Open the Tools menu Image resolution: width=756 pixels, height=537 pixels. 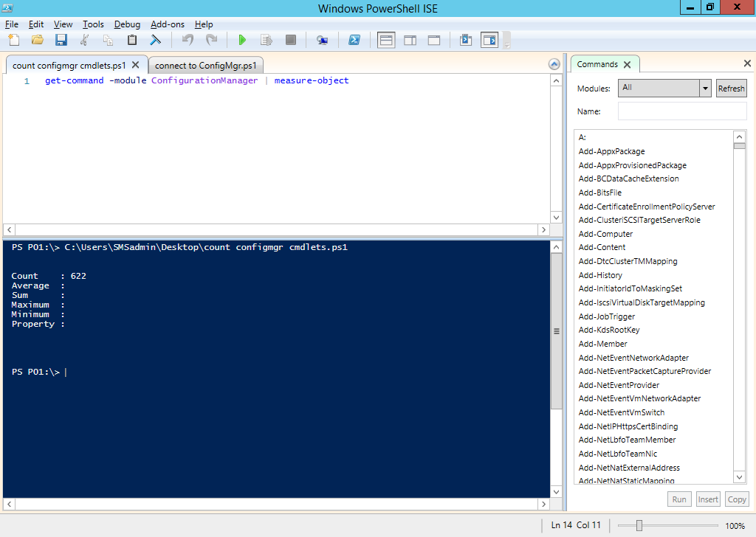click(x=93, y=24)
